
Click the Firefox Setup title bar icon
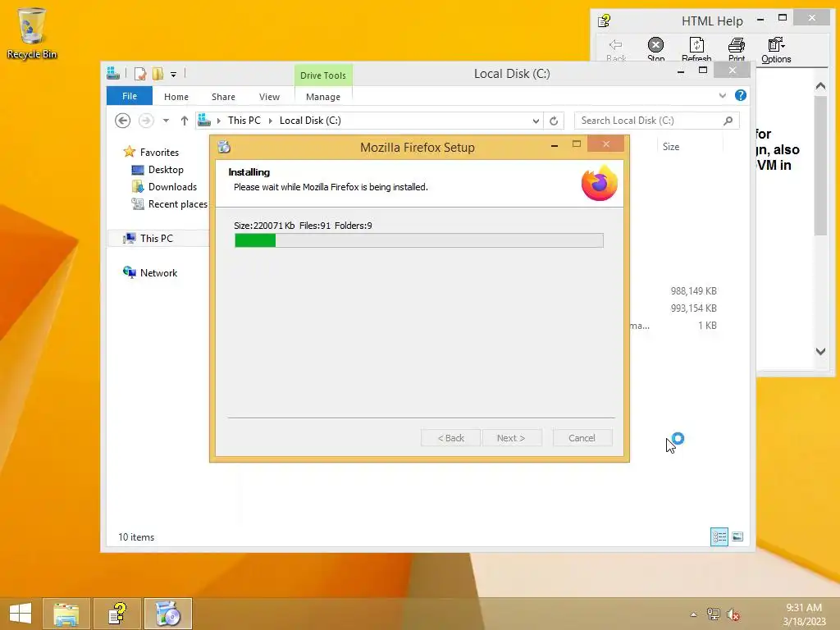pos(224,147)
